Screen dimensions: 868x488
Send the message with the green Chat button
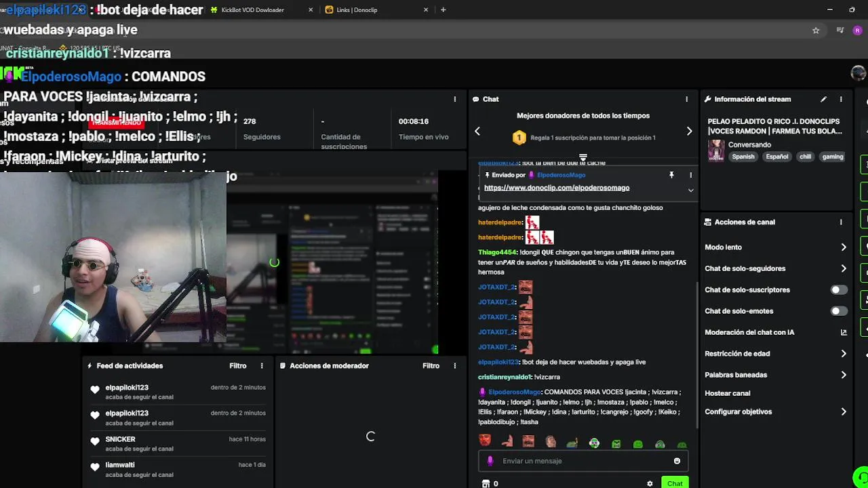pos(675,483)
